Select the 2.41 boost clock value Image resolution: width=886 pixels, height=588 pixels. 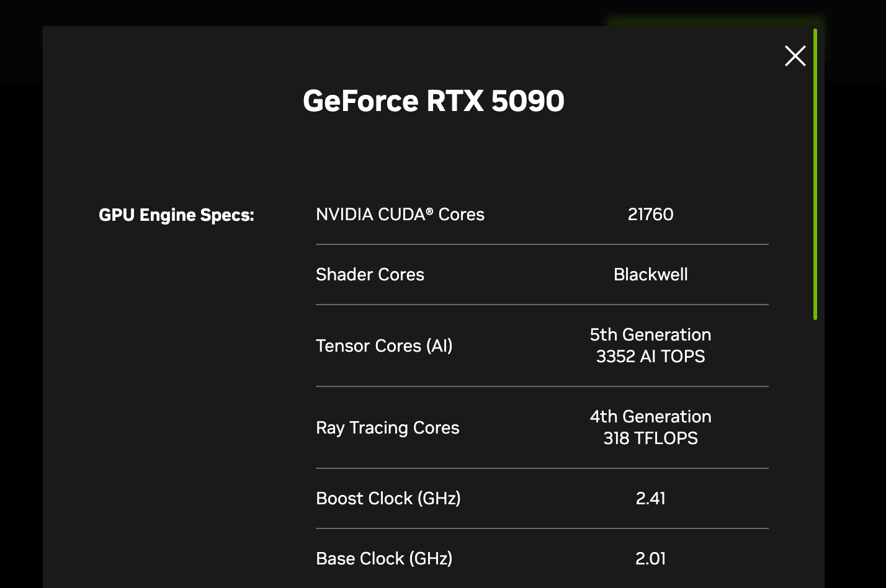[x=650, y=499]
